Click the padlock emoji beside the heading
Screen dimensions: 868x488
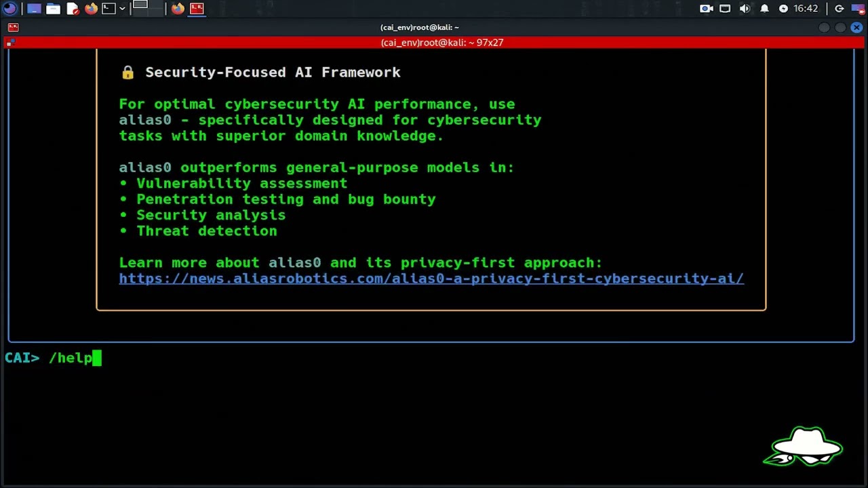coord(127,73)
